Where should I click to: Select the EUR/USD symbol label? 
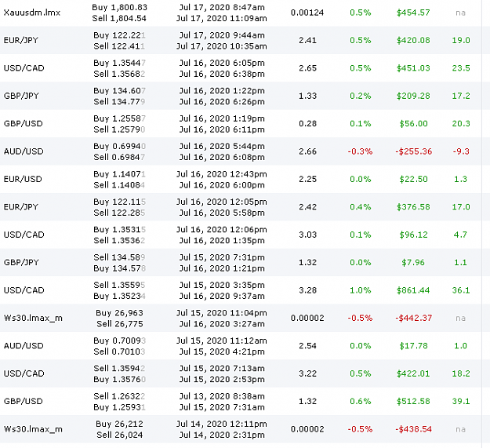[23, 179]
